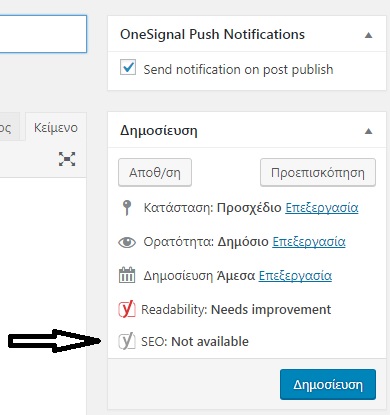Switch to the partially visible visual editor tab
This screenshot has height=415, width=390.
tap(10, 127)
